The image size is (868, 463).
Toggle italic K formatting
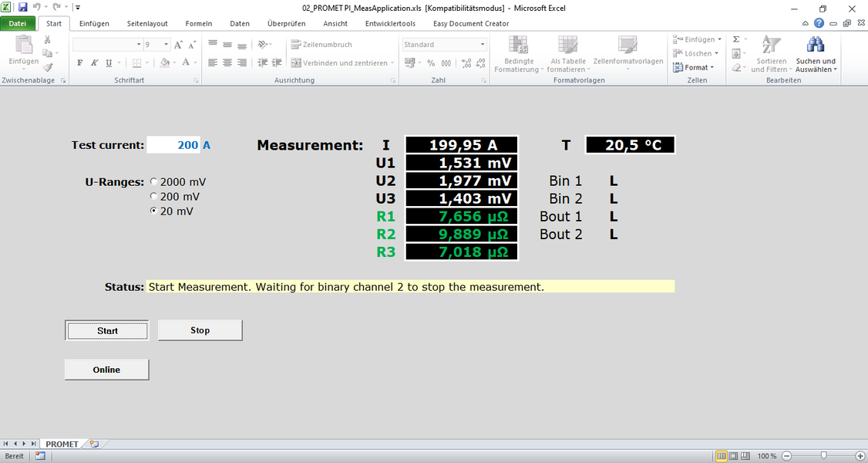click(94, 63)
